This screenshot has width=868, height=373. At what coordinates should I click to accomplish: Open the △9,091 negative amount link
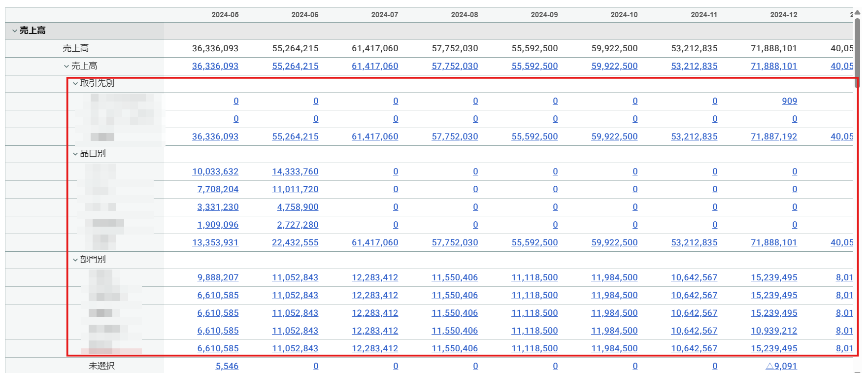coord(781,366)
